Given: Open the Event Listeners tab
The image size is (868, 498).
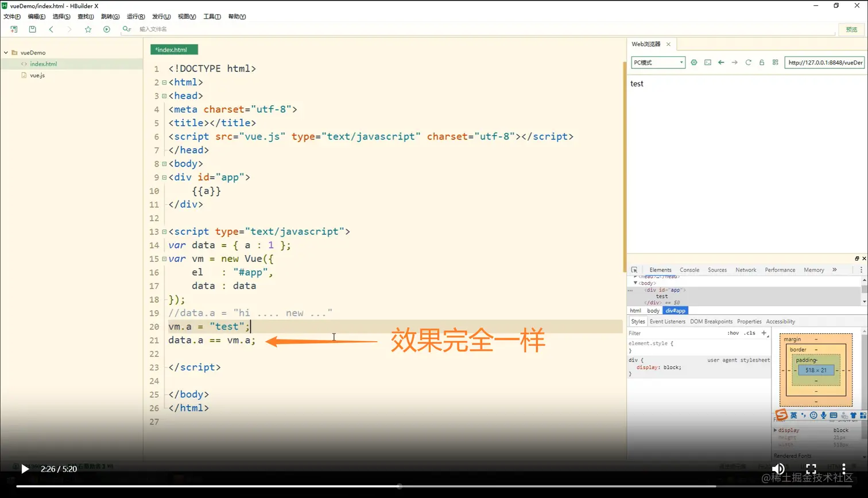Looking at the screenshot, I should [668, 322].
